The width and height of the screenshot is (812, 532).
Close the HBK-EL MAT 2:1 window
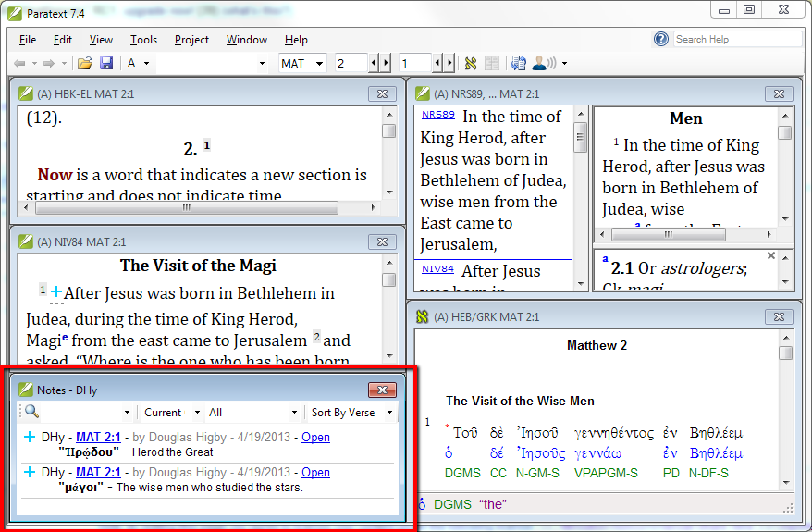[x=383, y=93]
